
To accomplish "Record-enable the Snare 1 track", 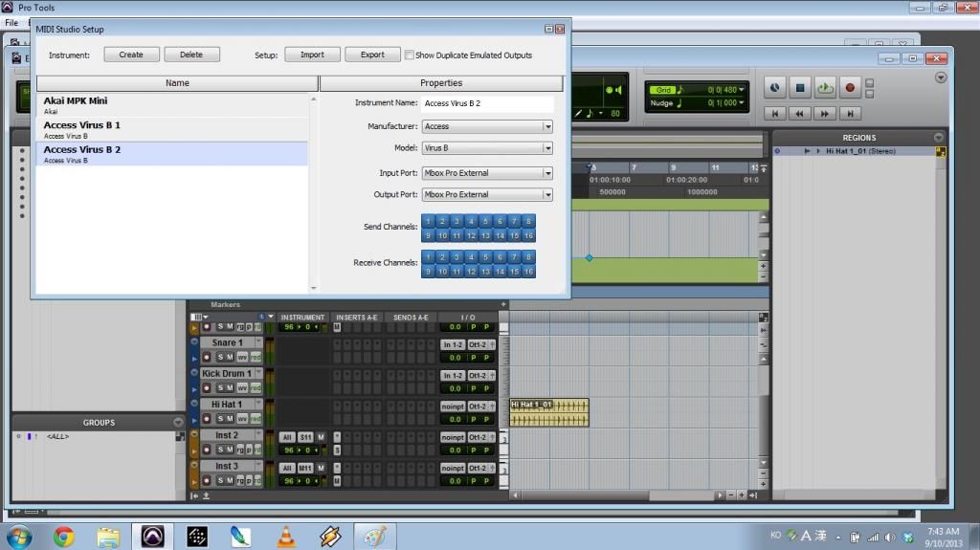I will (207, 357).
